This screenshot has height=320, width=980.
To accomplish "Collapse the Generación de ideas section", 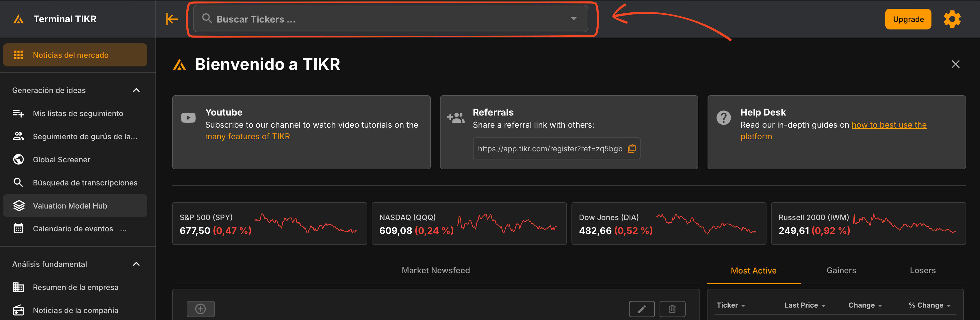I will coord(136,90).
